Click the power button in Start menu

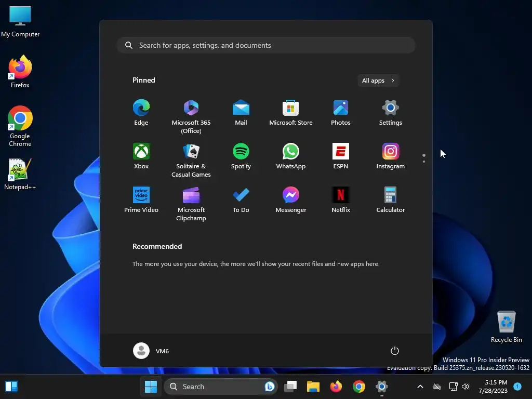coord(395,351)
